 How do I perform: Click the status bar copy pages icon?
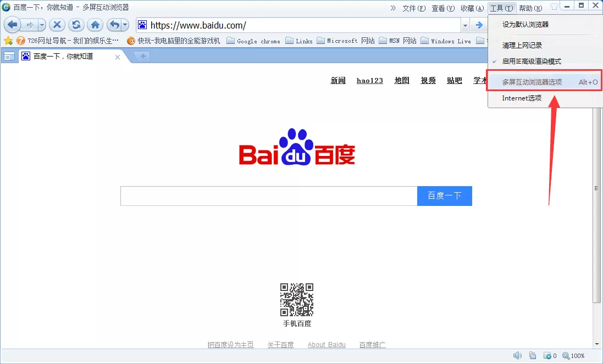533,356
